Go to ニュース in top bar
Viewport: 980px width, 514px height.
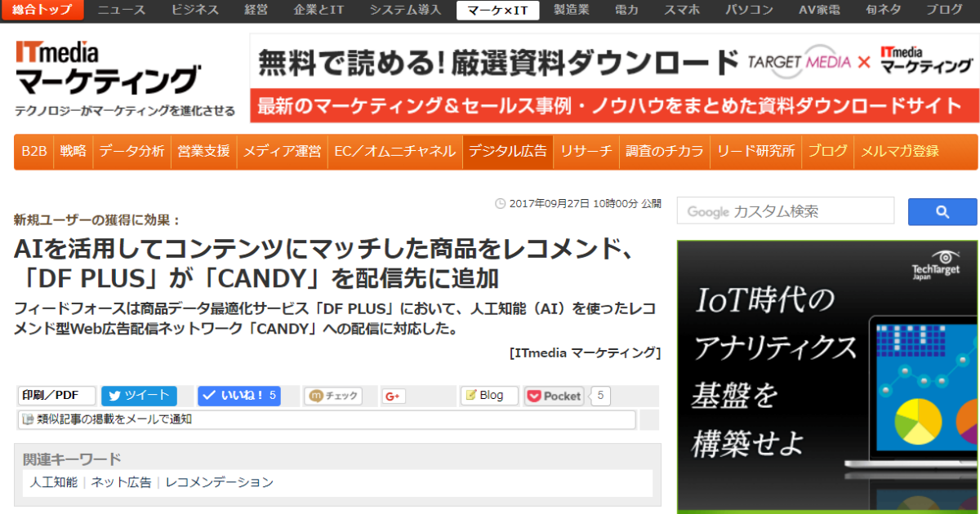pos(121,10)
